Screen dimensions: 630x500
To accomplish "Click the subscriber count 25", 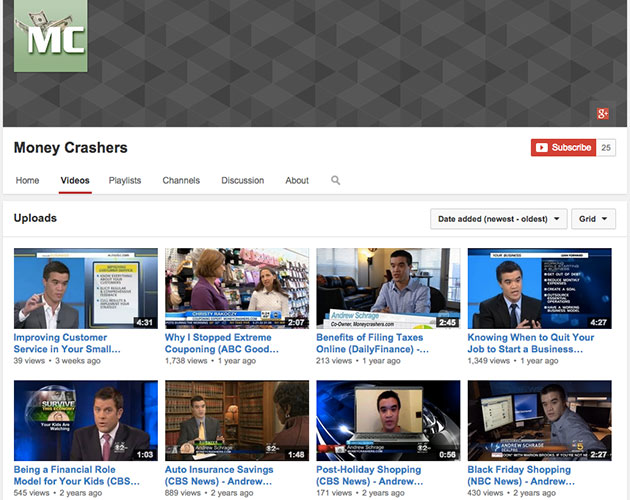I will (x=606, y=148).
